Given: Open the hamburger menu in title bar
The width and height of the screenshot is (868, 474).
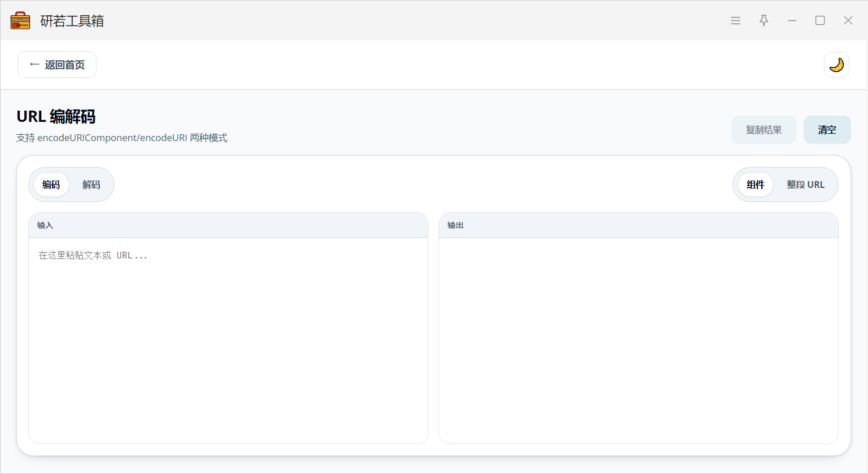Looking at the screenshot, I should [x=735, y=21].
